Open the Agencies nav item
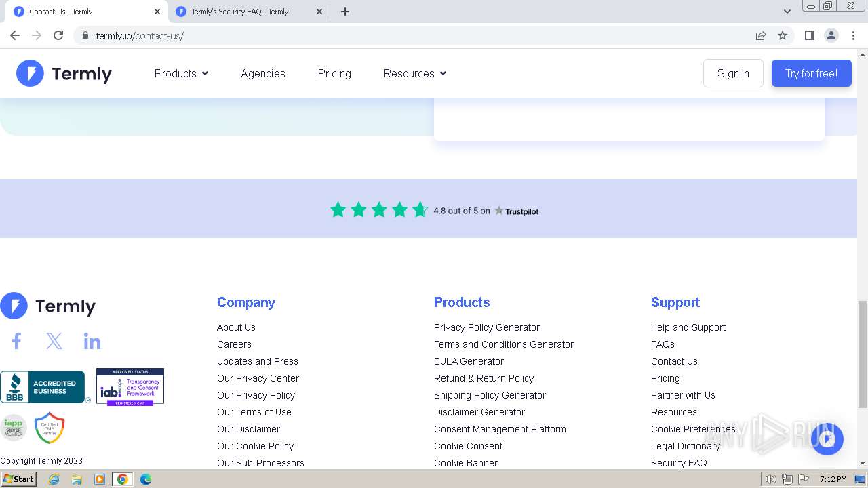Viewport: 868px width, 488px height. pos(263,73)
